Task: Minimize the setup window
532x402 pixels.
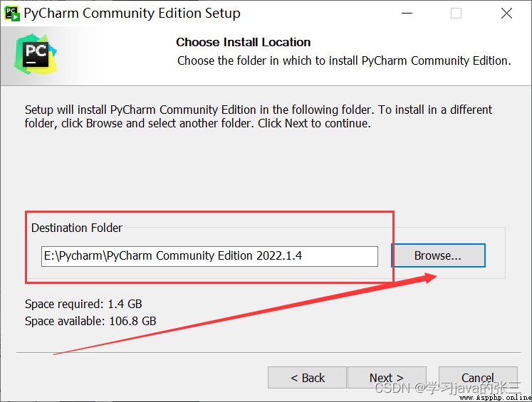Action: pyautogui.click(x=407, y=14)
